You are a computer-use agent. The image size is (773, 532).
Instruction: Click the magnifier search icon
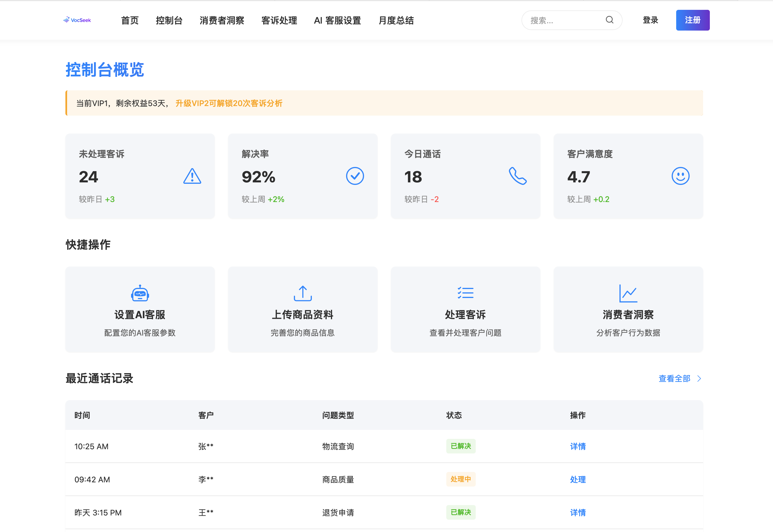[x=610, y=20]
